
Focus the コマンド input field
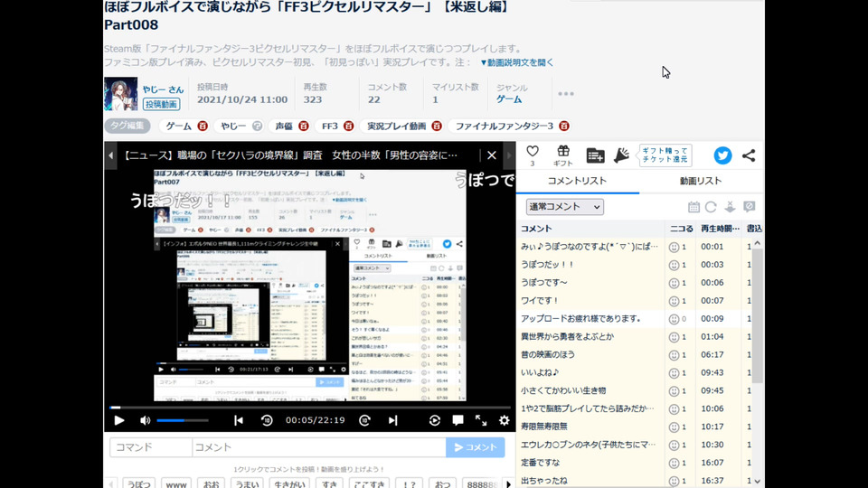tap(151, 447)
